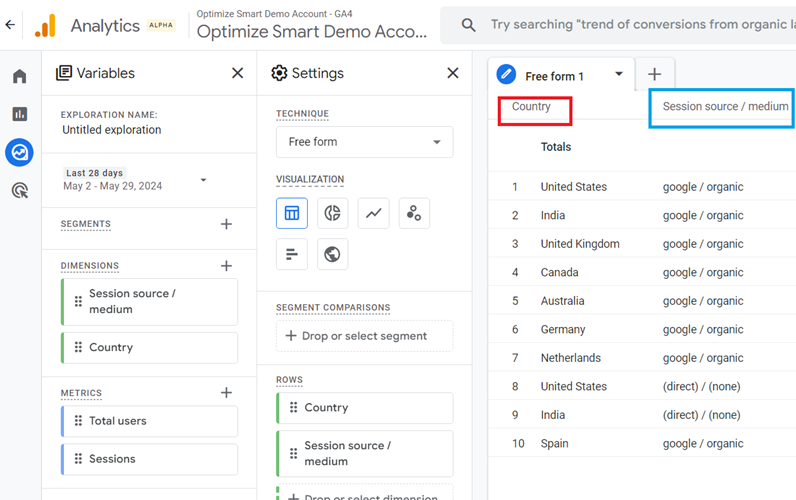Click the Analytics logo icon
Viewport: 796px width, 500px height.
[x=45, y=25]
